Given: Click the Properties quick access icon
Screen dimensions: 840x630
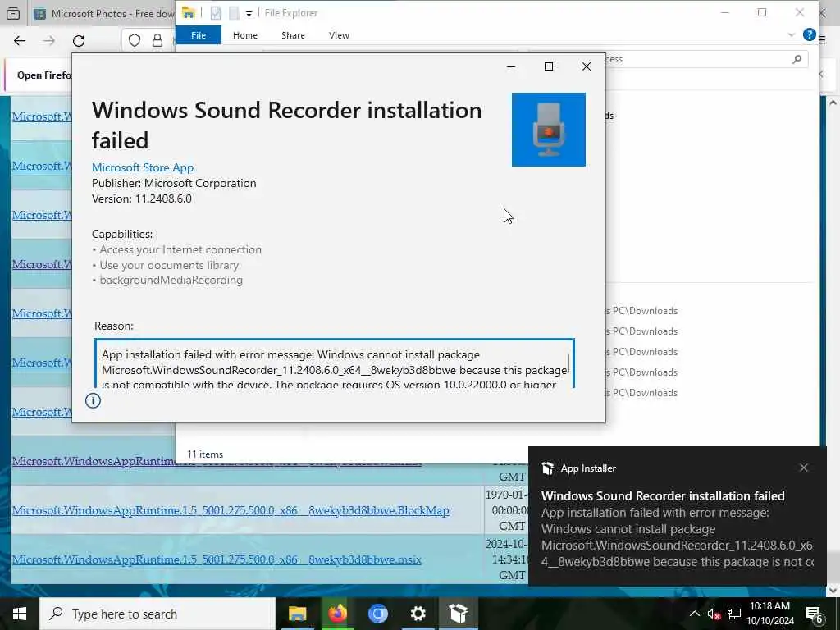Looking at the screenshot, I should coord(216,13).
